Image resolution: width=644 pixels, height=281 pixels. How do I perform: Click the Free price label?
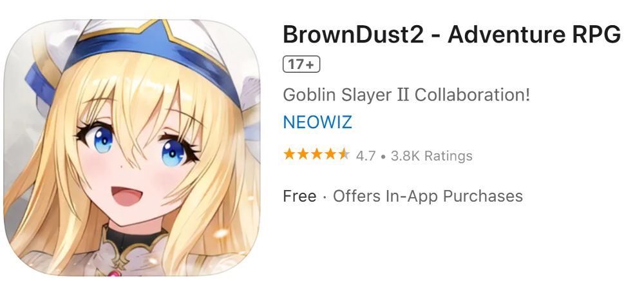tap(299, 196)
